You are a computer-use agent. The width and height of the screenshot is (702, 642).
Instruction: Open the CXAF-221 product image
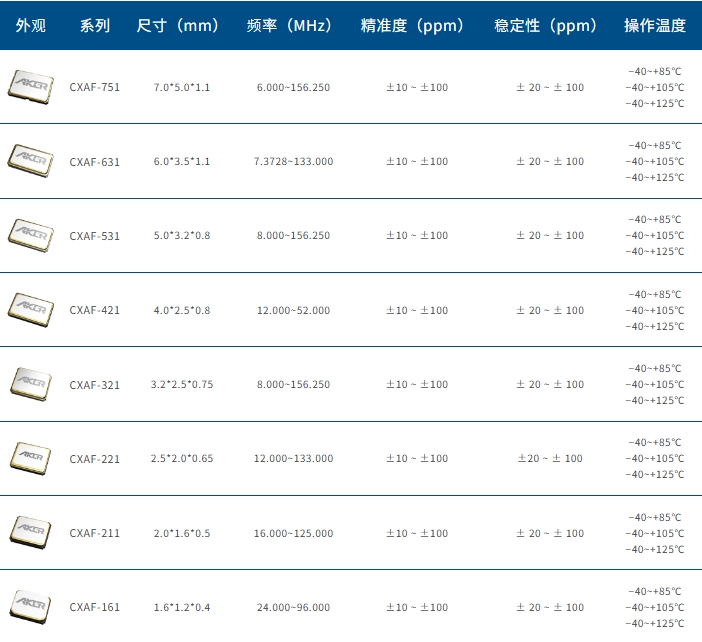coord(30,458)
